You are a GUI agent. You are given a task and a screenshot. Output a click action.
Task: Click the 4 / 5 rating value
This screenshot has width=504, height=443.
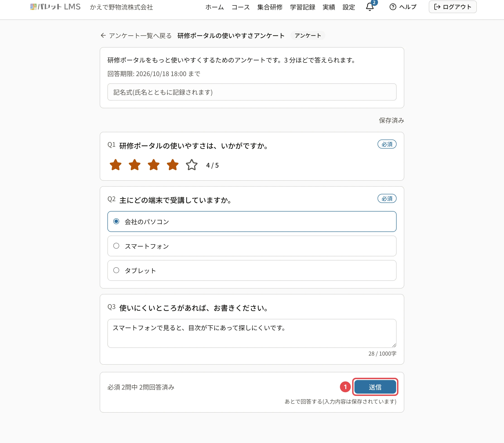212,165
